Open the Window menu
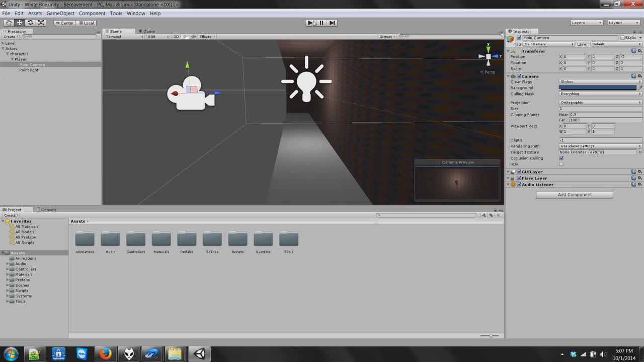This screenshot has height=362, width=644. [136, 13]
